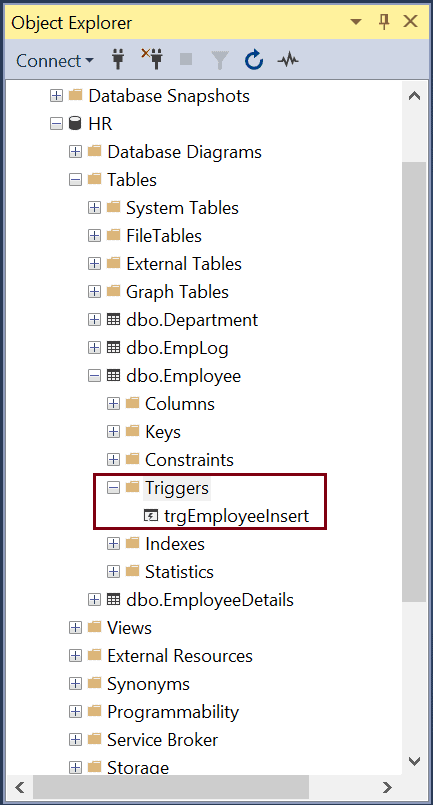The image size is (440, 805).
Task: Select the trgEmployeeInsert trigger name
Action: tap(237, 515)
